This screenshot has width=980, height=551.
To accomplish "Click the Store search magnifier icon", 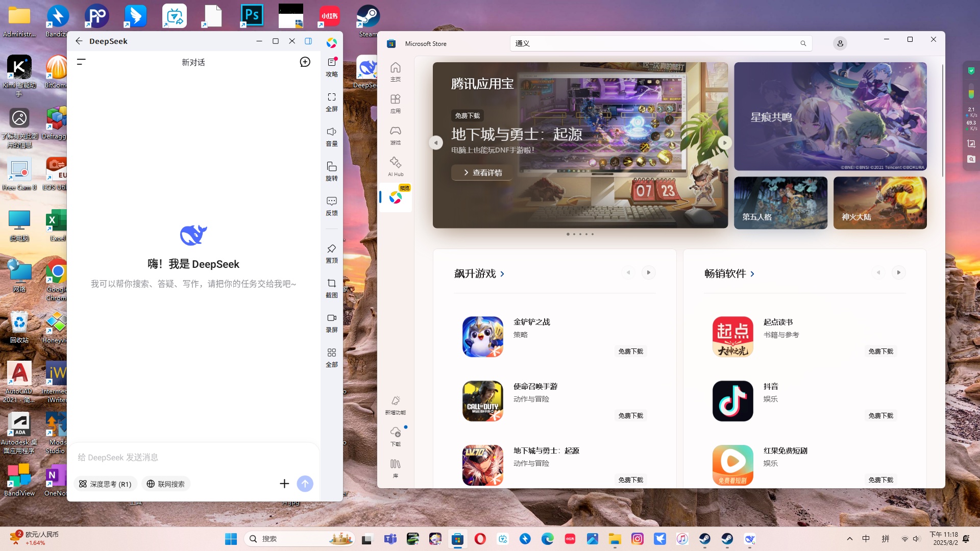I will tap(803, 43).
